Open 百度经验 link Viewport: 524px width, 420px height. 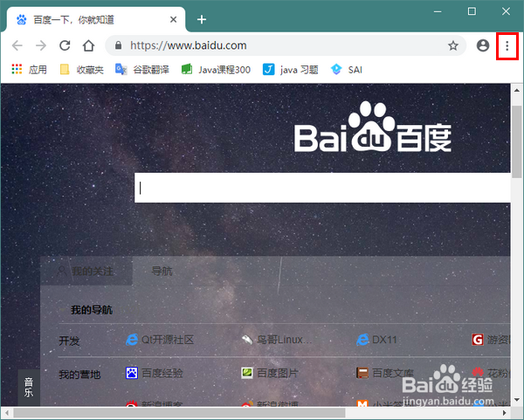(x=155, y=373)
